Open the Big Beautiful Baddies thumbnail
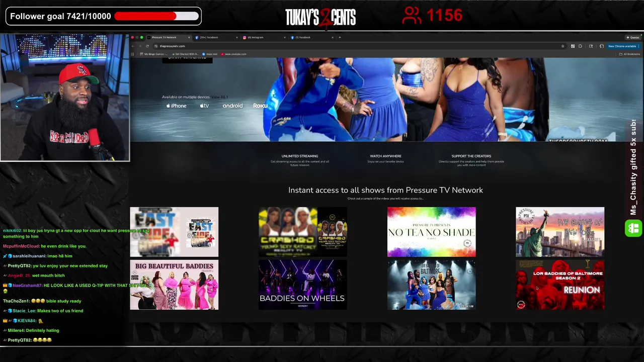The width and height of the screenshot is (644, 362). 174,285
